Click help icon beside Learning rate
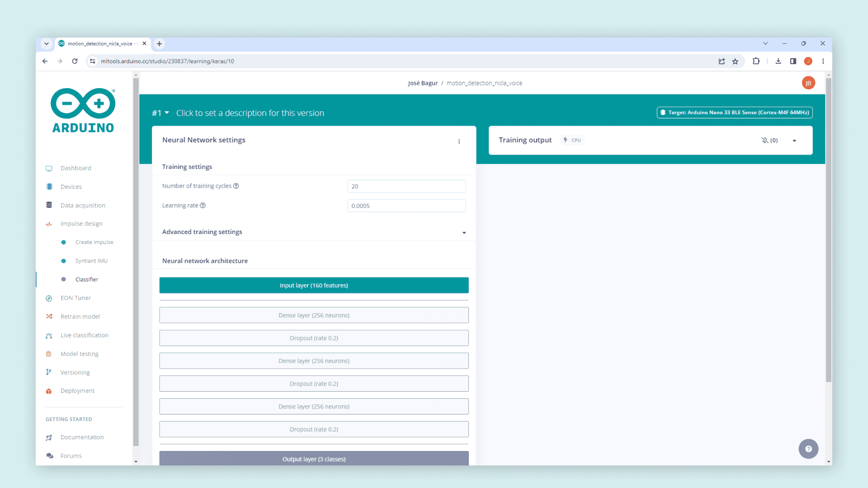Viewport: 868px width, 488px height. point(203,206)
